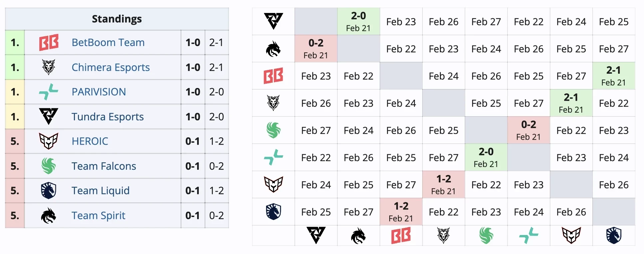Screen dimensions: 644x254
Task: Click the BetBoom Team logo in Standings
Action: click(x=49, y=42)
